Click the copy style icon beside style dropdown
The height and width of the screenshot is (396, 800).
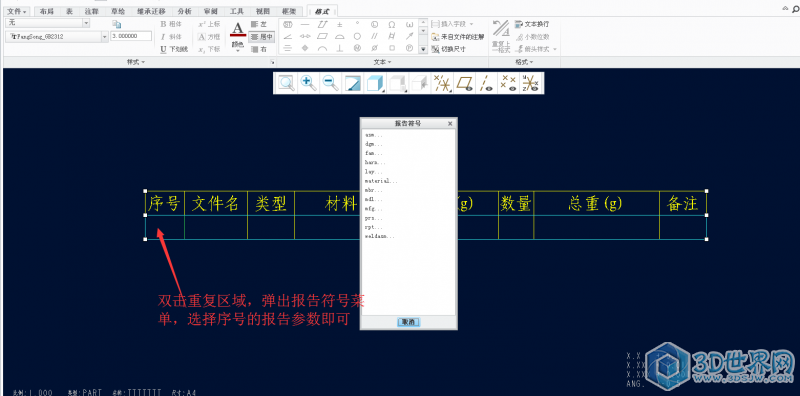(x=117, y=24)
